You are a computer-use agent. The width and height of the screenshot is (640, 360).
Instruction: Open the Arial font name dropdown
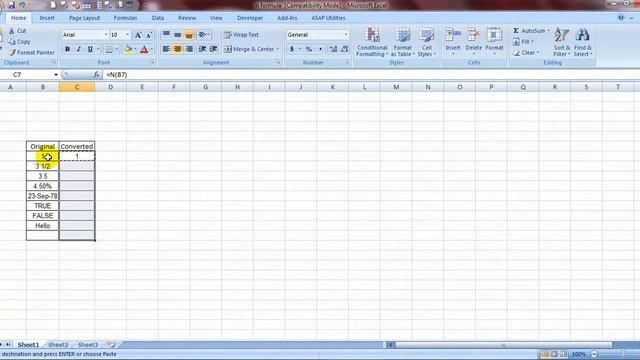click(x=106, y=35)
